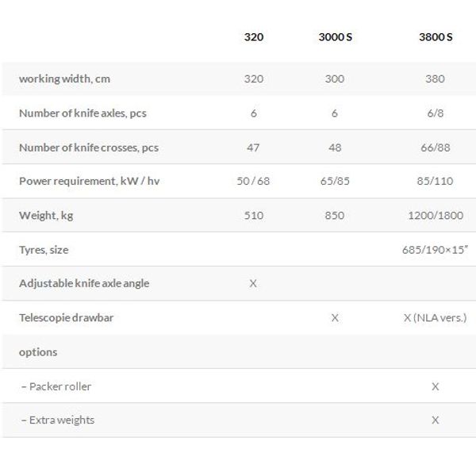This screenshot has width=476, height=476.
Task: Select the Number of knife axles label
Action: [83, 113]
